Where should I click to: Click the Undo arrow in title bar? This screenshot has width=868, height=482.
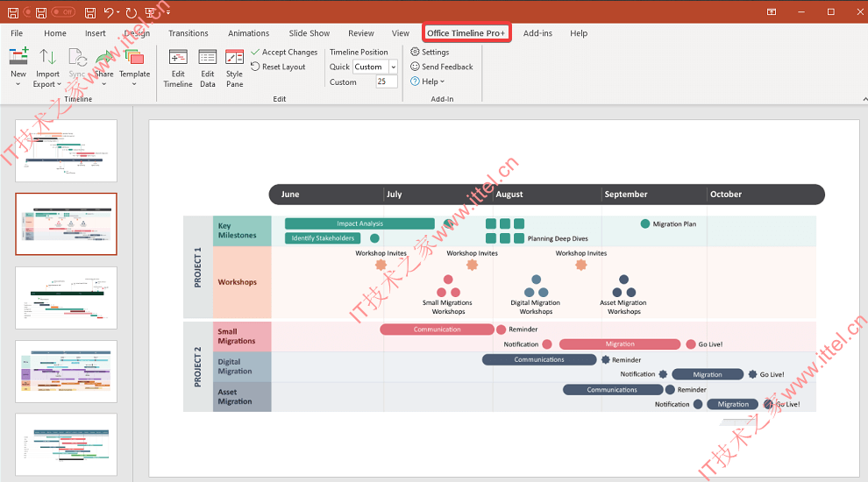(x=109, y=11)
